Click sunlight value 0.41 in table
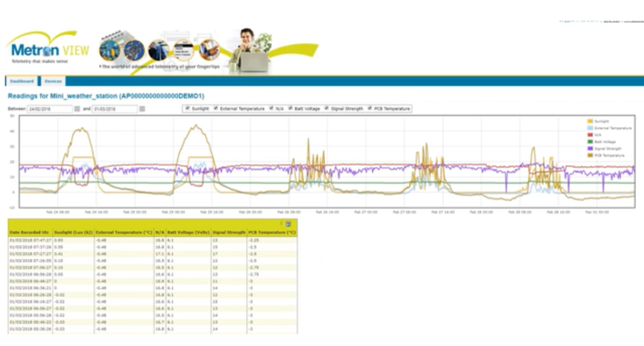The width and height of the screenshot is (644, 346). [58, 253]
